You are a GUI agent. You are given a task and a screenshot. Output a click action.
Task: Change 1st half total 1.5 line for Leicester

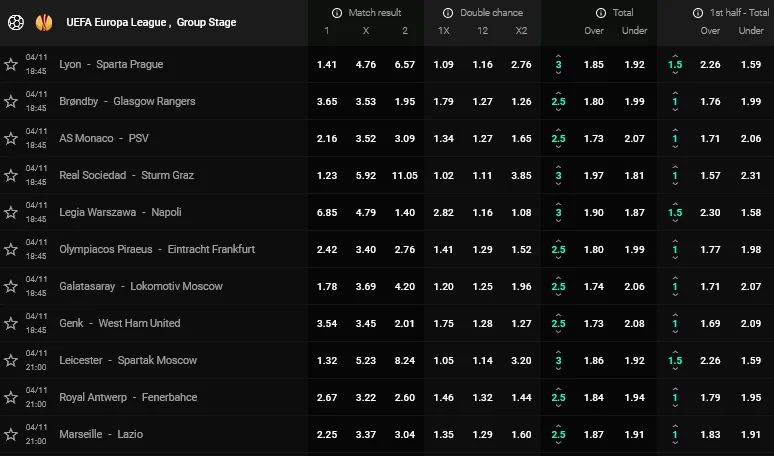(x=676, y=360)
